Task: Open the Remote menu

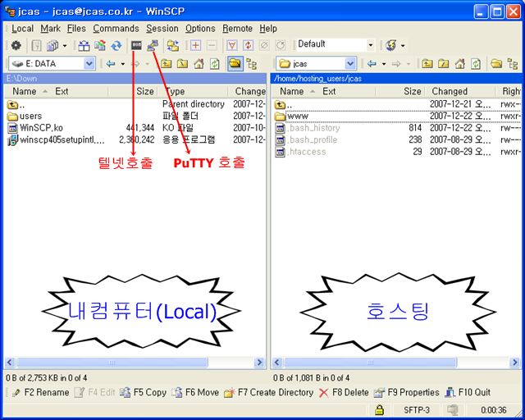Action: click(237, 29)
